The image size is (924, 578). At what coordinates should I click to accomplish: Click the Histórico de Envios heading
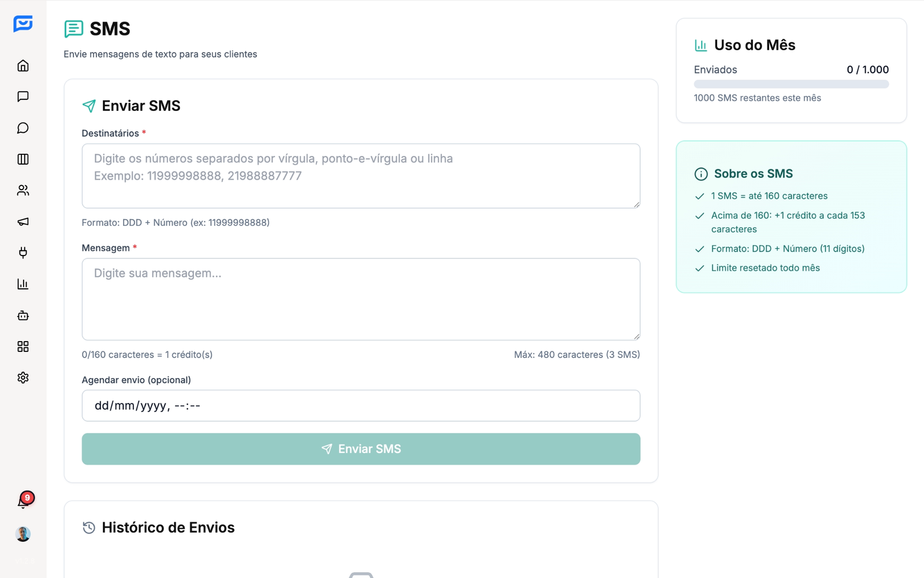click(x=168, y=528)
